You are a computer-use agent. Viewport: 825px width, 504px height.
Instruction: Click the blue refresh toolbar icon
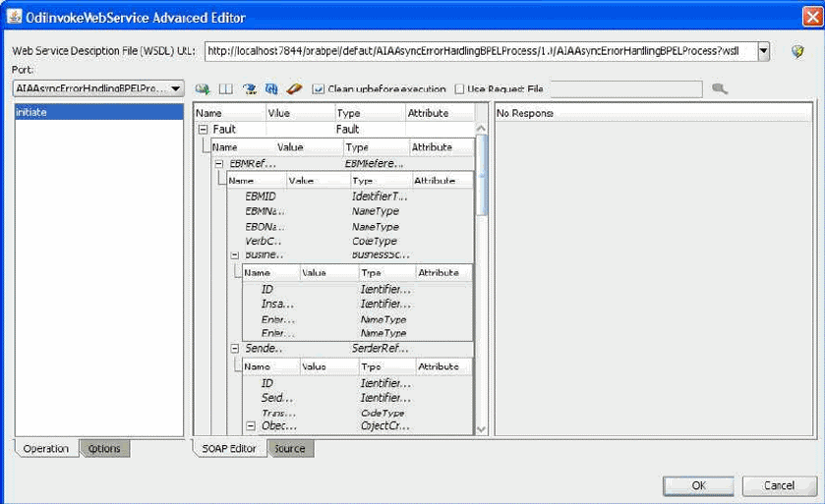[x=271, y=89]
